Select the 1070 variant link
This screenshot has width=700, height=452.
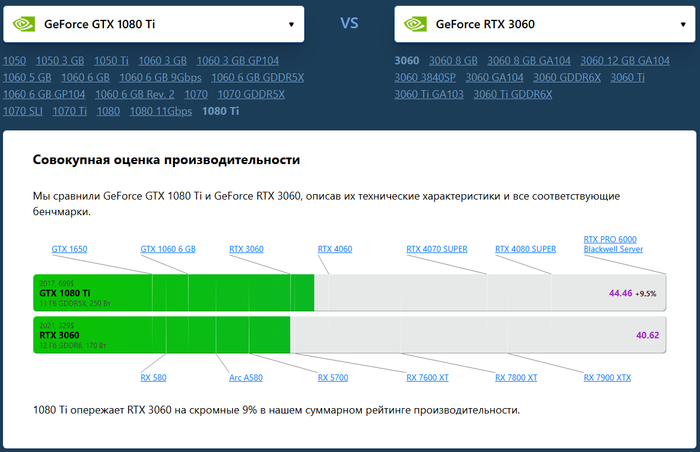(196, 95)
